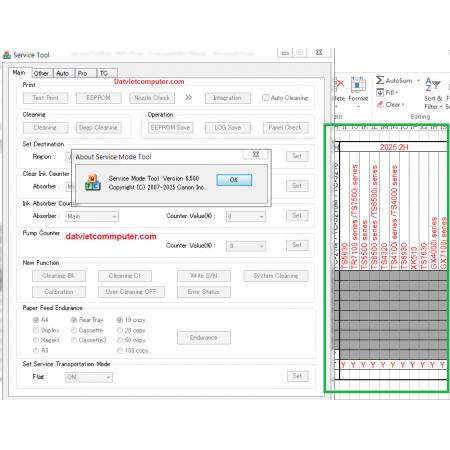Screen dimensions: 450x450
Task: Select the 50 copy radio button
Action: (119, 340)
